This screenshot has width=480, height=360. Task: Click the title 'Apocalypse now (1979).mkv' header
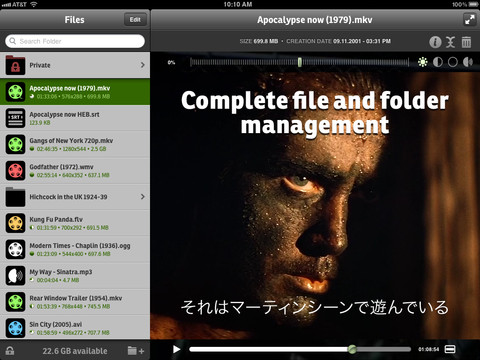pos(314,20)
